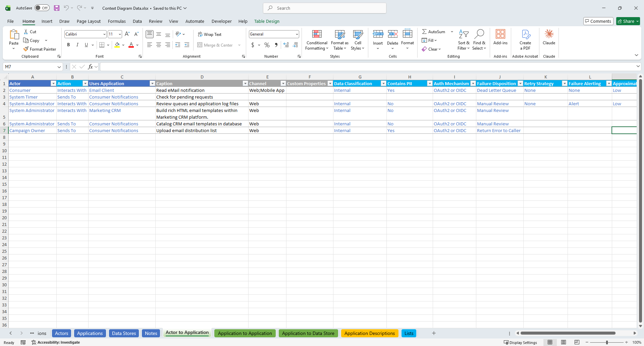Screen dimensions: 644x346
Task: Decrease decimal places
Action: coord(296,45)
